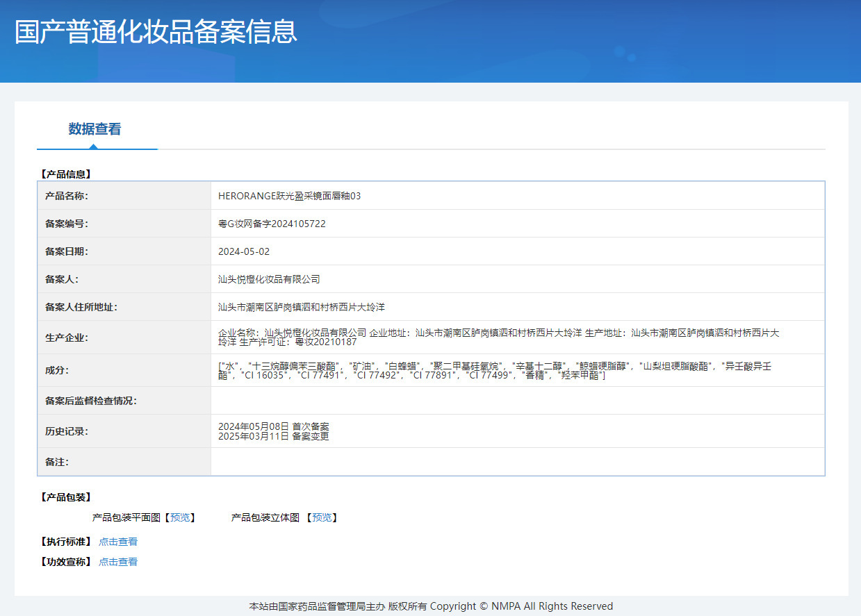Click 汕头悦橙化妆品有限公司 in the 备案人 row
The image size is (861, 616).
point(269,279)
